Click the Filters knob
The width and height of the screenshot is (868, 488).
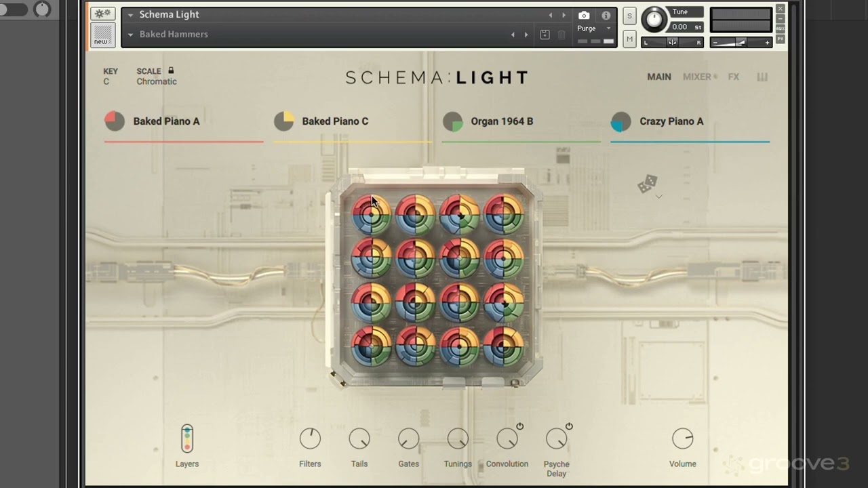tap(310, 439)
